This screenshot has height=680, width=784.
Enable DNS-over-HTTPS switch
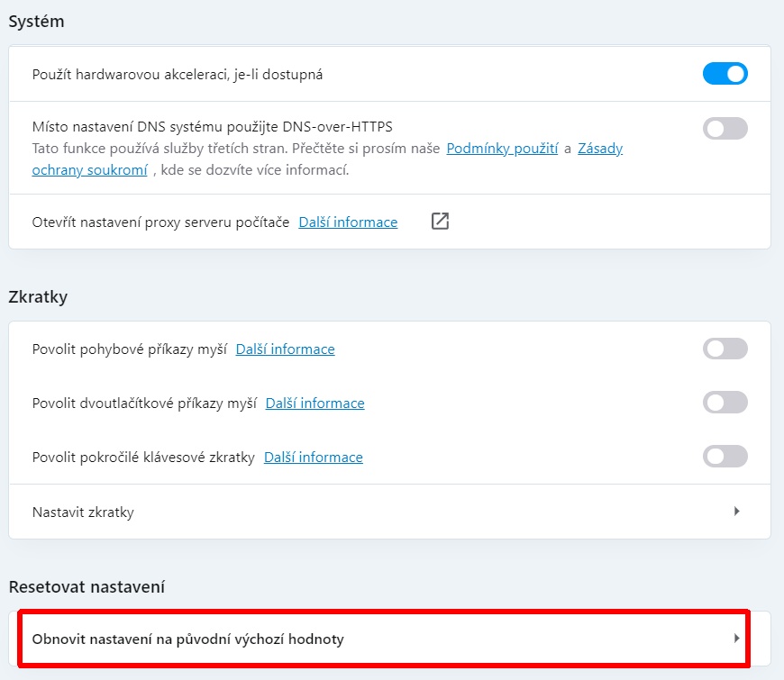coord(725,129)
